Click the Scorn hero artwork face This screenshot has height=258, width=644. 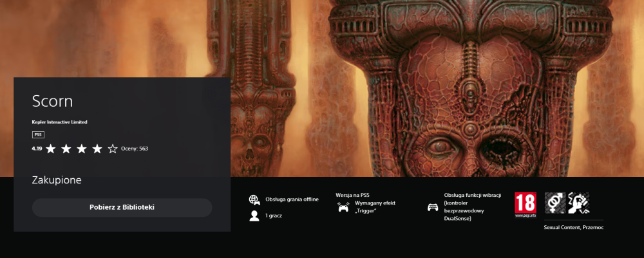coord(468,107)
